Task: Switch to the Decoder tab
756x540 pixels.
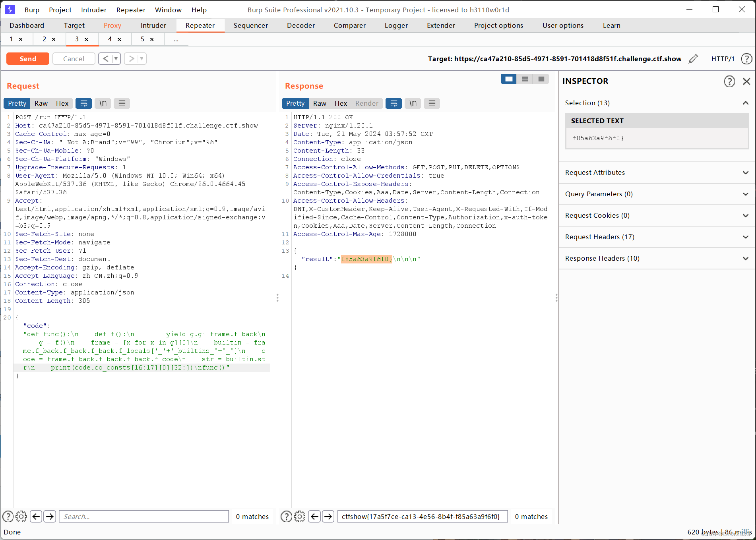Action: 300,25
